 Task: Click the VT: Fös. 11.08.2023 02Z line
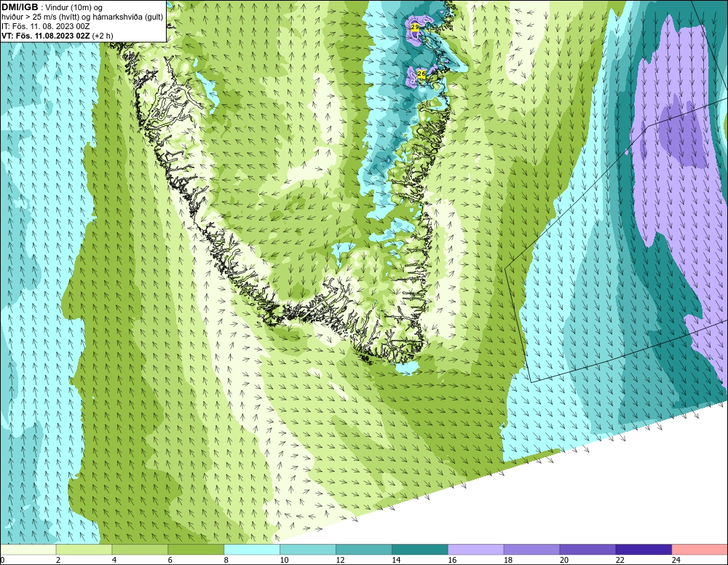[57, 36]
